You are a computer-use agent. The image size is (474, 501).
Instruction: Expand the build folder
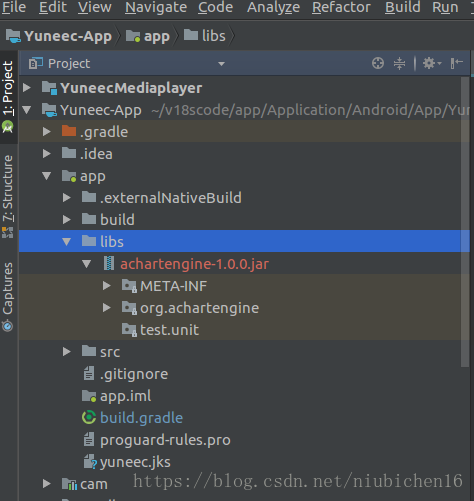click(67, 220)
